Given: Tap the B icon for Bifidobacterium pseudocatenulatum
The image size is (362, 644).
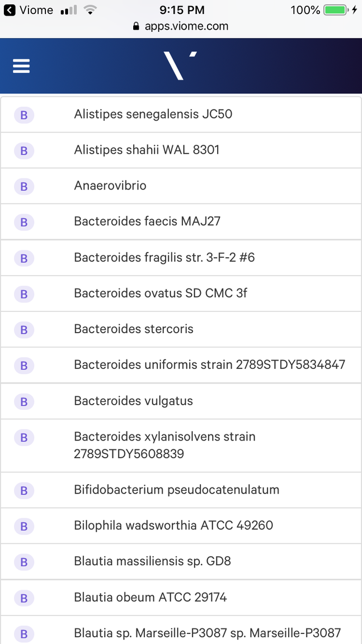Looking at the screenshot, I should click(24, 491).
